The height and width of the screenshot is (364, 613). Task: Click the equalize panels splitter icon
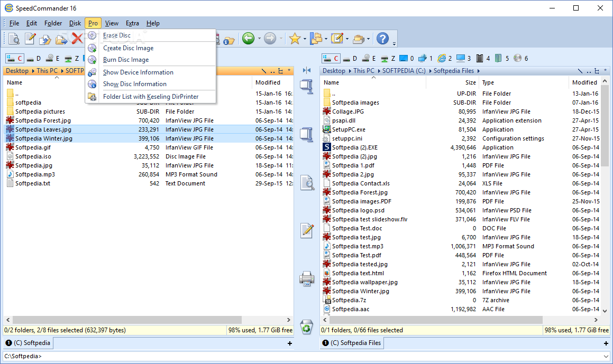[x=307, y=70]
